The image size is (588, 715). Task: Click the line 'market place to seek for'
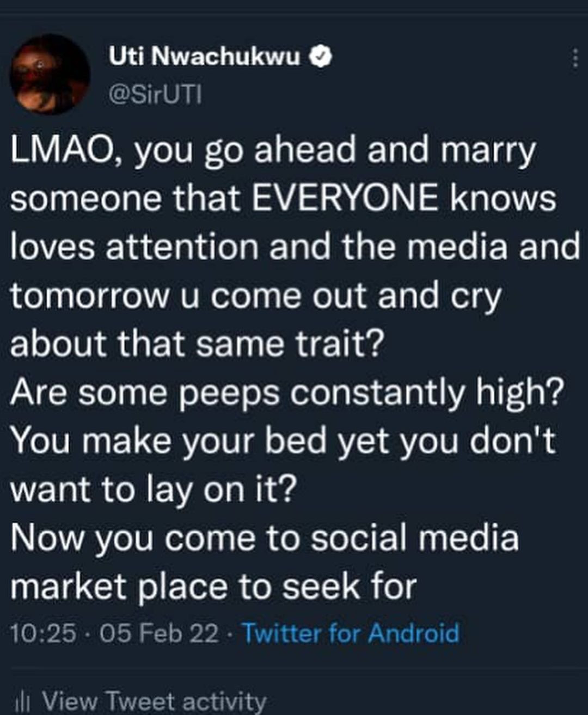213,587
